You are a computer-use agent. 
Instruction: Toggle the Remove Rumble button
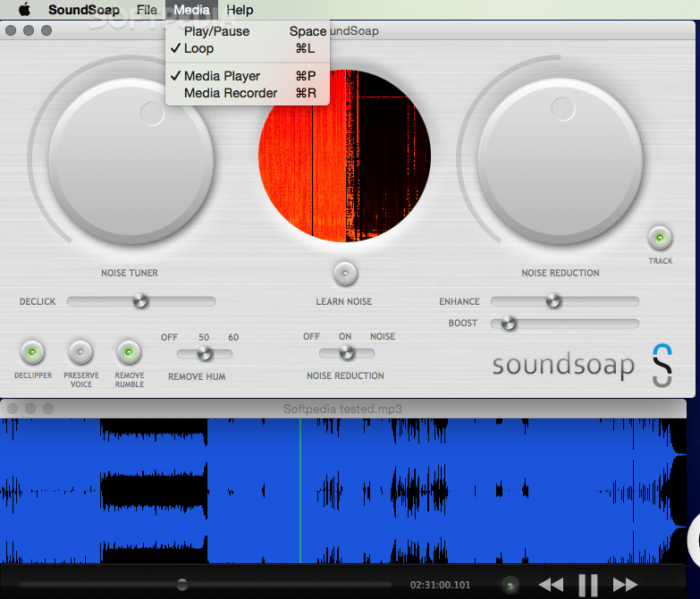pyautogui.click(x=129, y=352)
